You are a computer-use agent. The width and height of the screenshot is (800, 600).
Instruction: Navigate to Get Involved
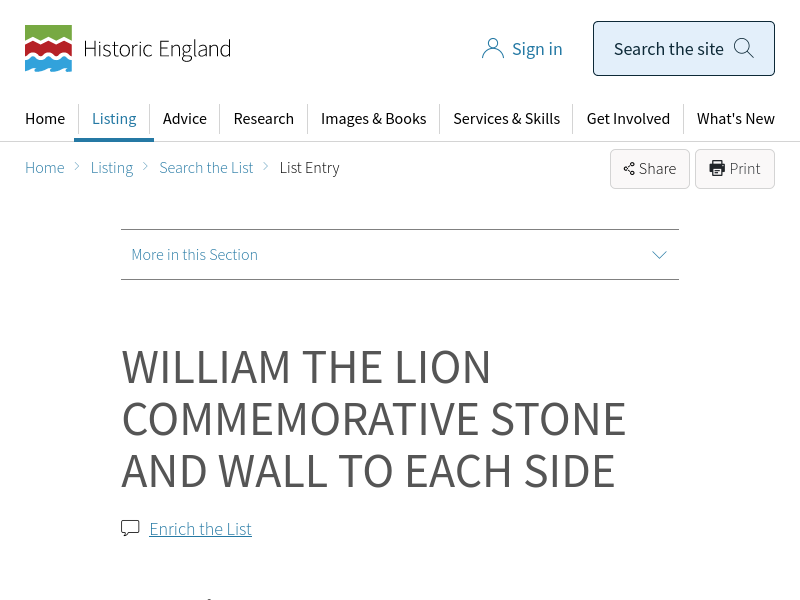click(628, 119)
